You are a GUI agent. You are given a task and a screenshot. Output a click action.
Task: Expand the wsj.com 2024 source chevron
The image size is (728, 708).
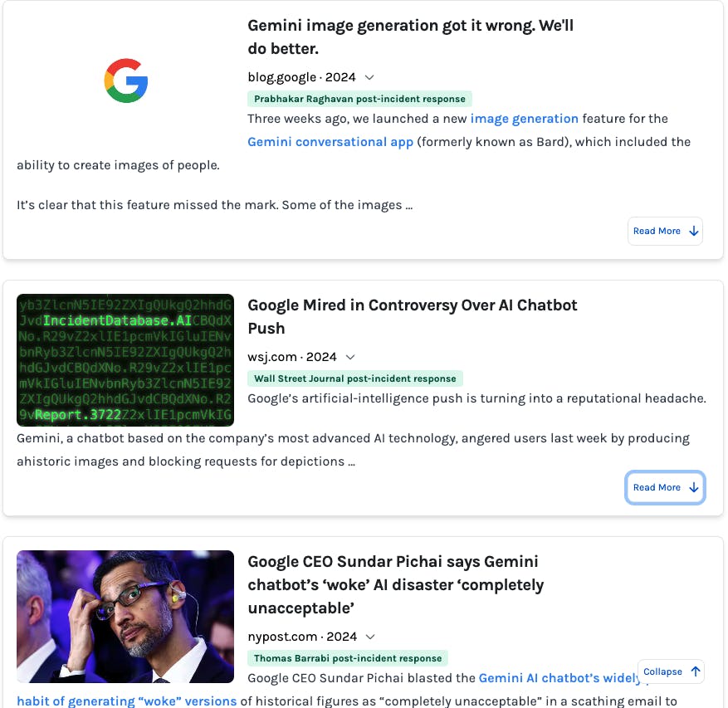tap(350, 357)
